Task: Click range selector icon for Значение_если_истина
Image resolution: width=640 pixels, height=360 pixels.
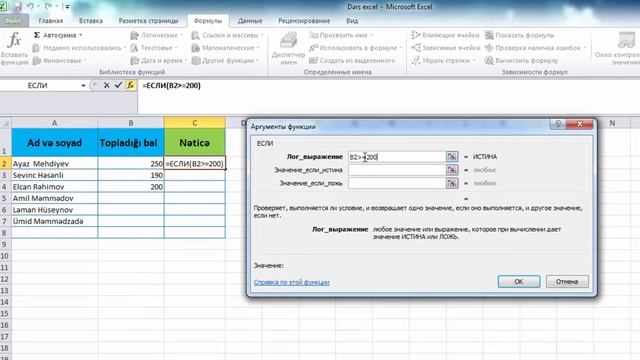Action: tap(452, 170)
